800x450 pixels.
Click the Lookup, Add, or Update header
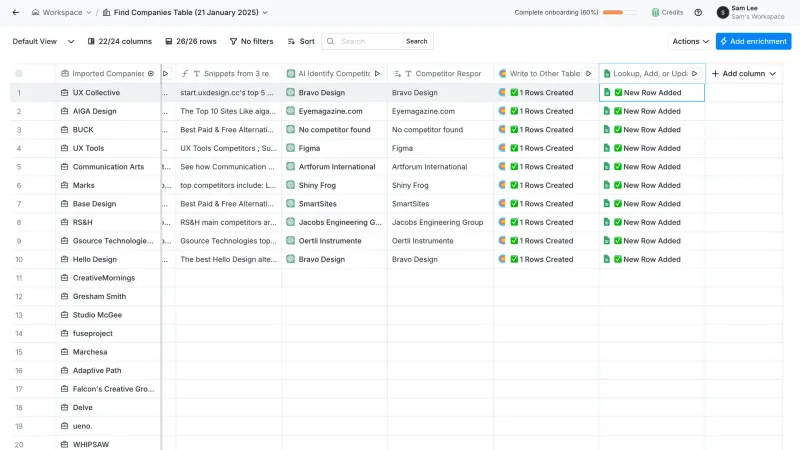point(652,73)
